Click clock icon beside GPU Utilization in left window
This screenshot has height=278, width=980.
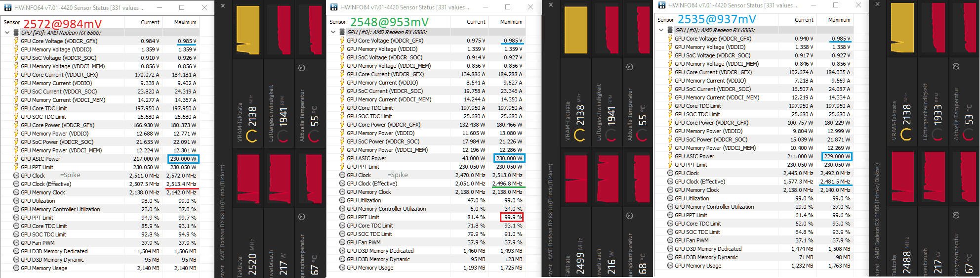click(x=16, y=201)
